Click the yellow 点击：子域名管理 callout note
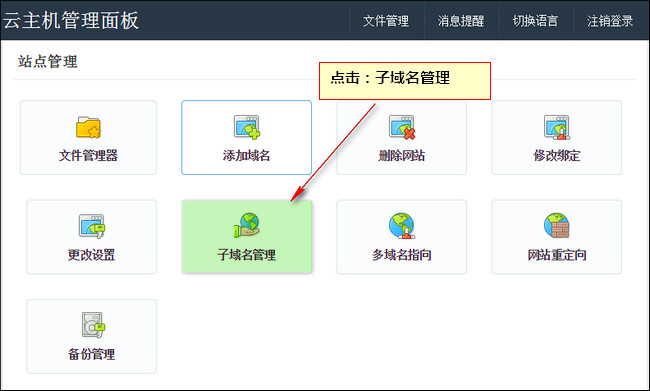 tap(405, 81)
